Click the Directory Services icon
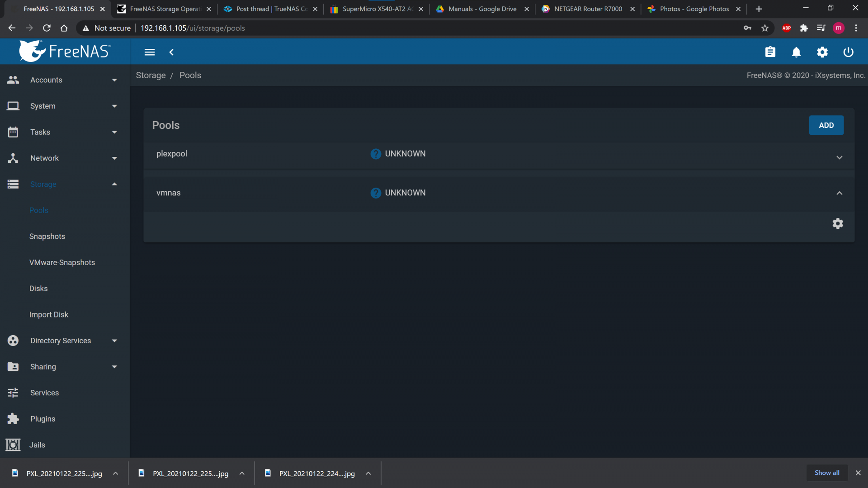This screenshot has width=868, height=488. coord(13,341)
